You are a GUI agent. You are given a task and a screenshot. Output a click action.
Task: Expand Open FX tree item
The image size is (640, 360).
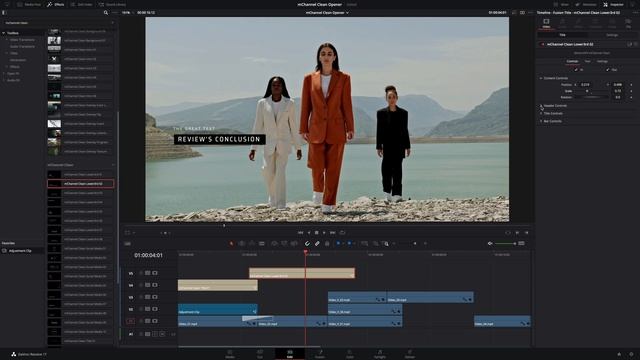(4, 73)
